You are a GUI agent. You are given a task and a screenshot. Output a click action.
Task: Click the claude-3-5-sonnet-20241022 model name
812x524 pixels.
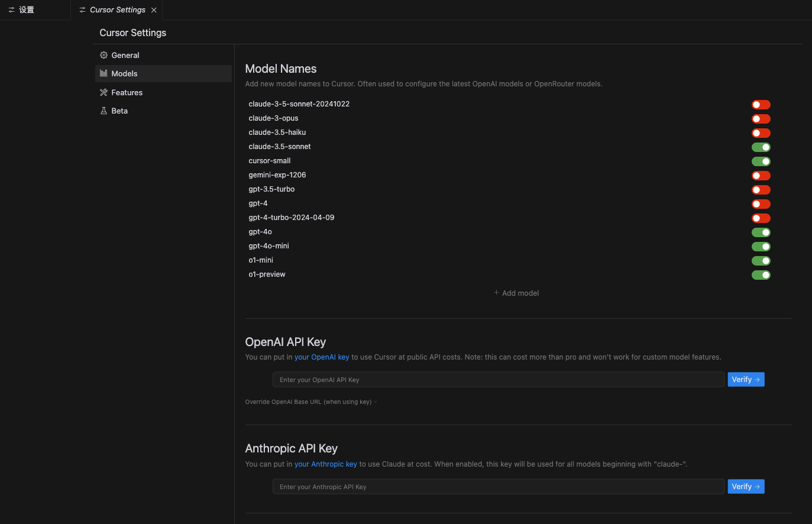click(x=299, y=104)
